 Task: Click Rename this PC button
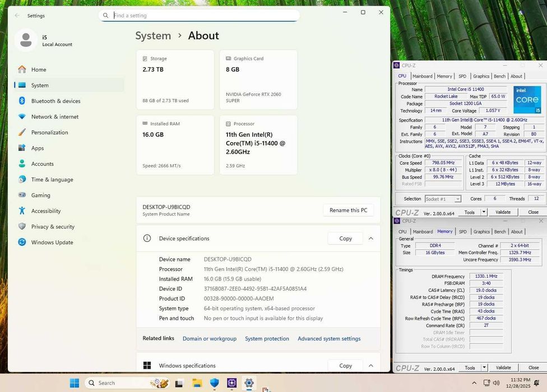(348, 210)
